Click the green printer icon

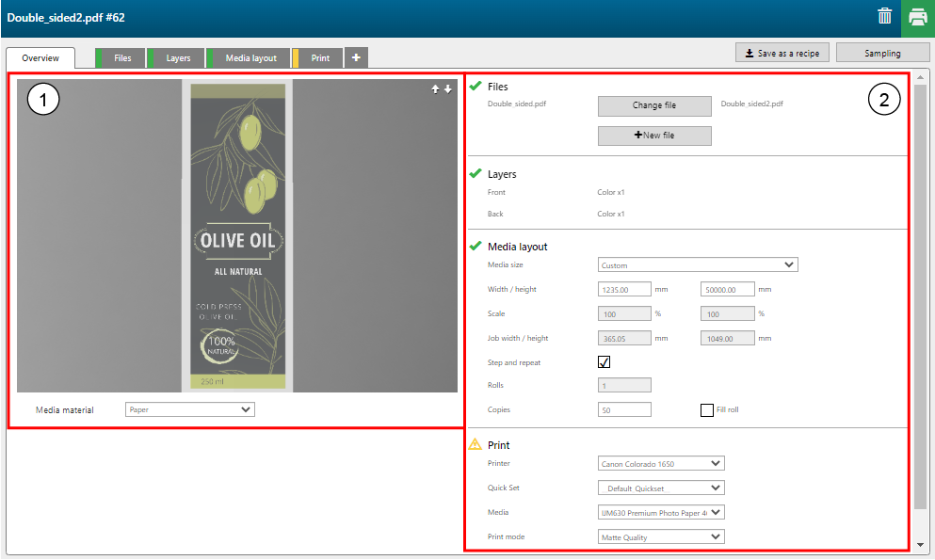click(x=917, y=17)
